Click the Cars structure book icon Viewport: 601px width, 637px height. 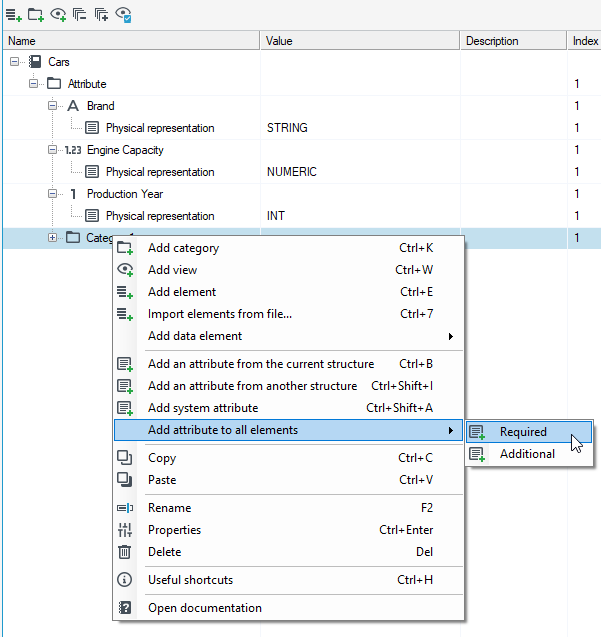pos(35,62)
